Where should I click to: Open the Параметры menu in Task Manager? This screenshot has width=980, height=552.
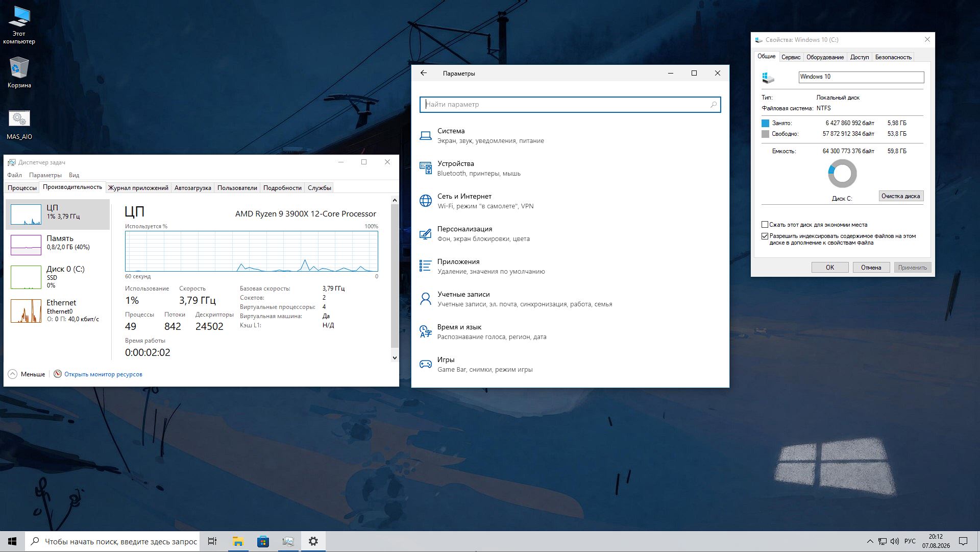45,175
